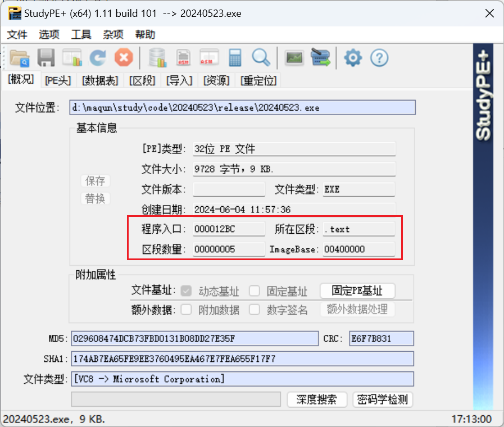This screenshot has height=427, width=504.
Task: Click the 文件位置 path field
Action: (x=242, y=107)
